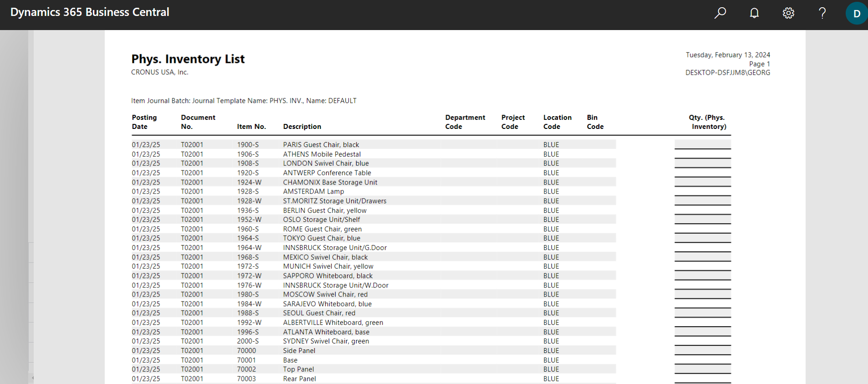Open the user account avatar D
Image resolution: width=868 pixels, height=384 pixels.
857,13
